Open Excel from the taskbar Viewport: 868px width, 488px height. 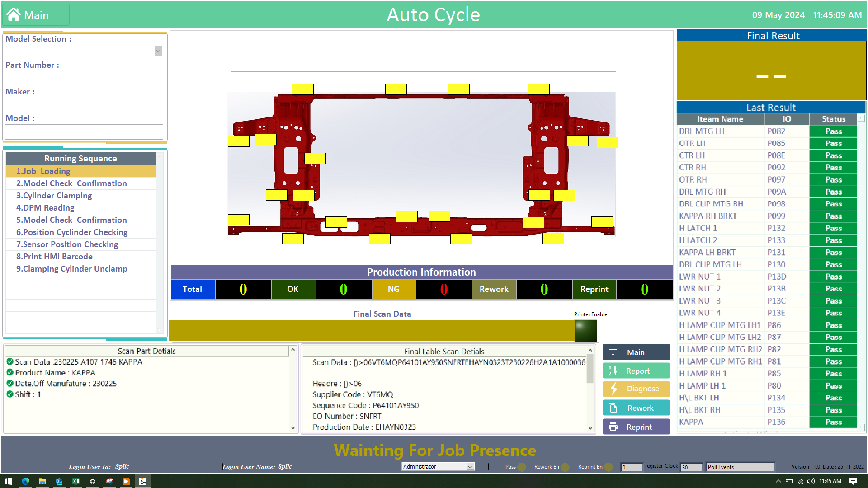coord(76,481)
